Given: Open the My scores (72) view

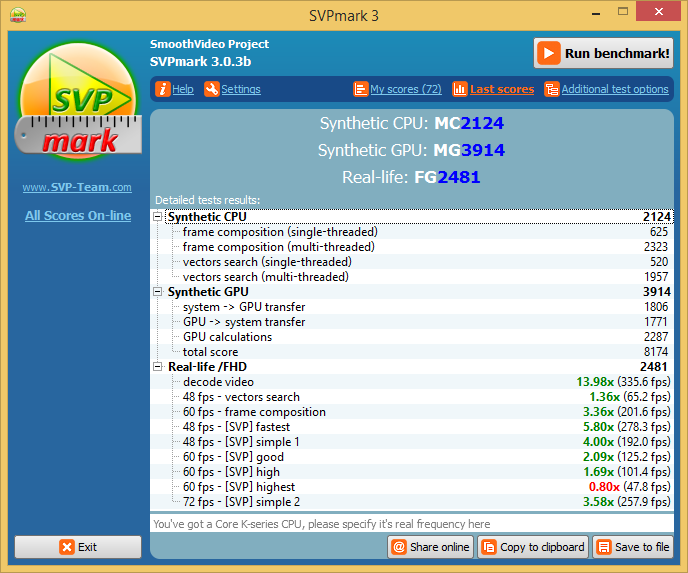Looking at the screenshot, I should coord(405,89).
